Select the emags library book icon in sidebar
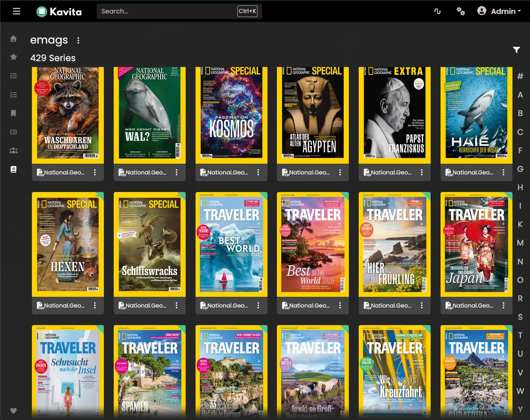530x420 pixels. pyautogui.click(x=13, y=170)
